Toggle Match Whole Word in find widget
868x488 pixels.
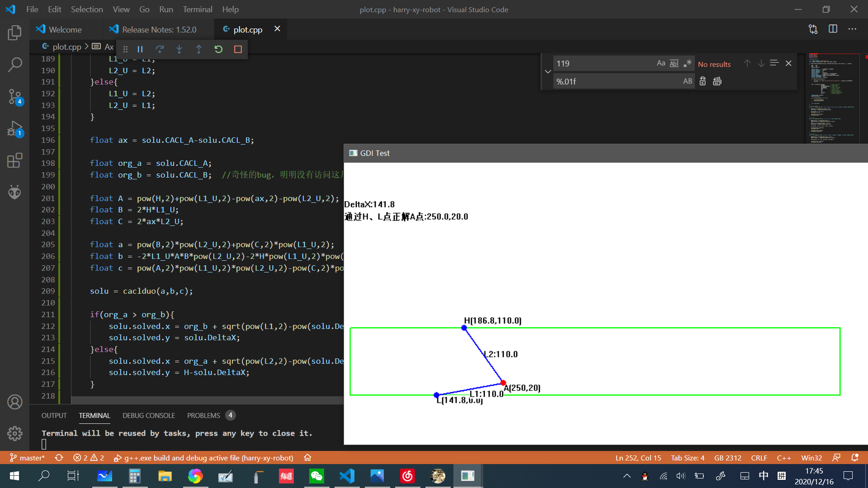pos(674,64)
